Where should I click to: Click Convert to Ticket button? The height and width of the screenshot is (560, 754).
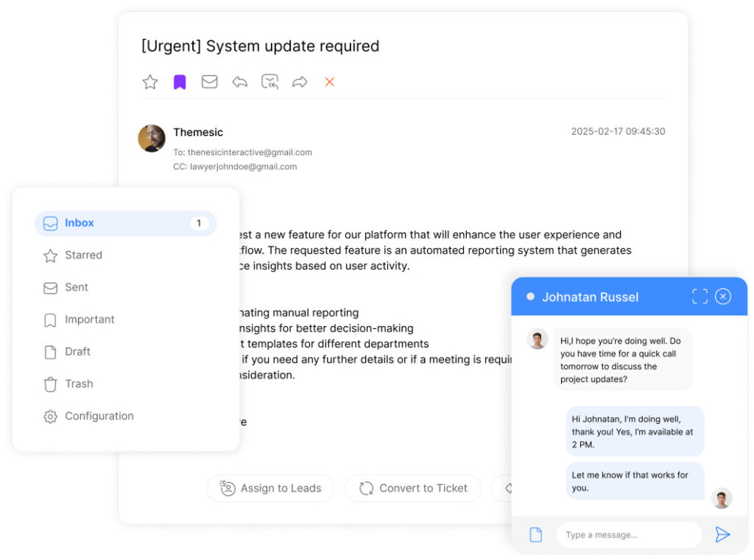tap(413, 488)
